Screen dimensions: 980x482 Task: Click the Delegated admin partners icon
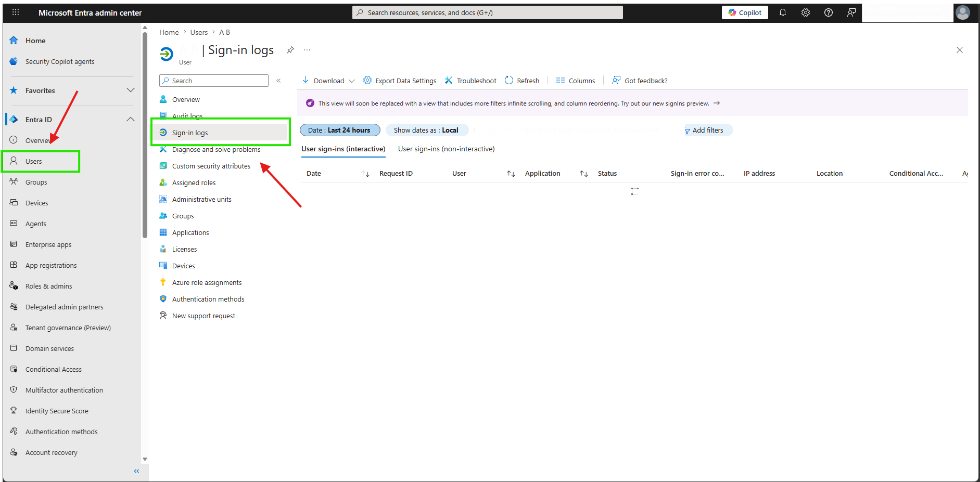click(x=14, y=307)
